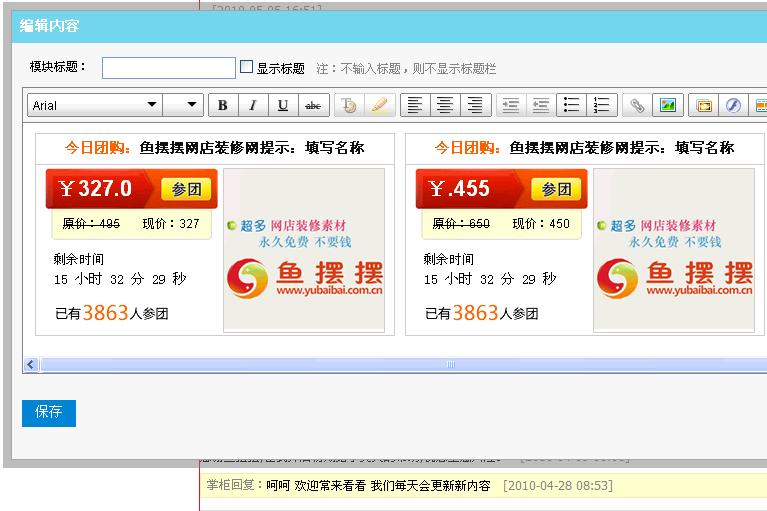767x511 pixels.
Task: Click text 原价：495
Action: [91, 223]
